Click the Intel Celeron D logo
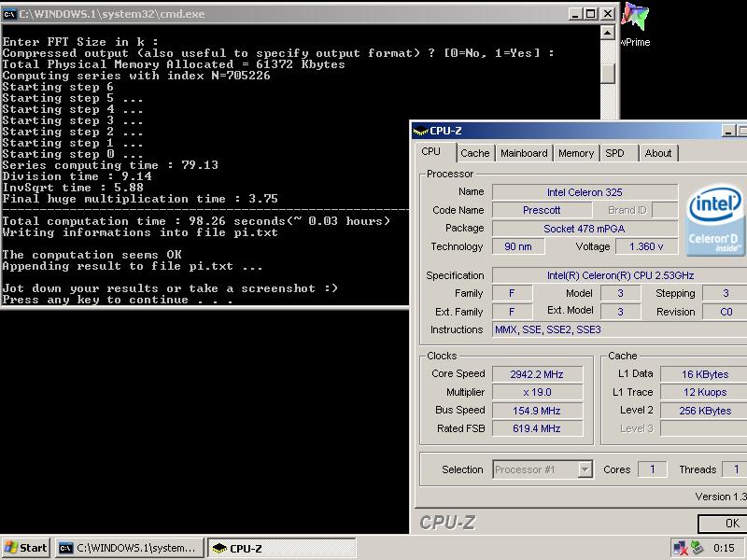Image resolution: width=747 pixels, height=560 pixels. (714, 220)
